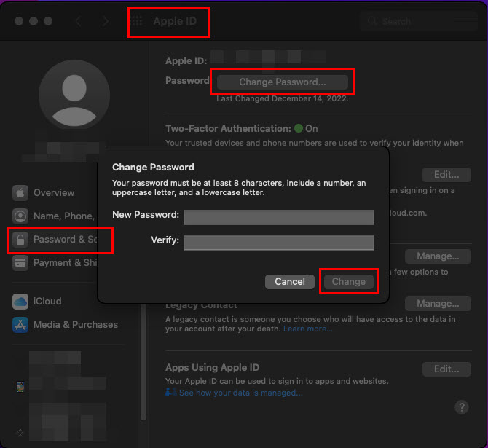Open the Overview sidebar item

point(54,193)
